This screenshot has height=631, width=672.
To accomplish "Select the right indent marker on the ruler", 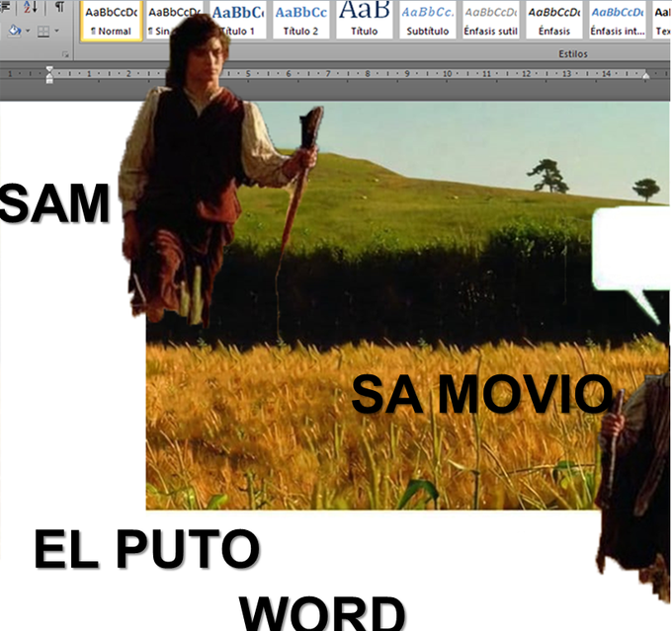I will pos(646,75).
